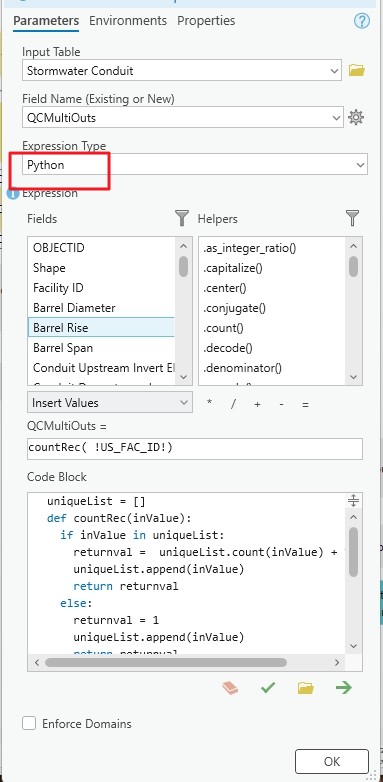This screenshot has height=782, width=383.
Task: Click Helpers list scroll down arrow
Action: (x=354, y=378)
